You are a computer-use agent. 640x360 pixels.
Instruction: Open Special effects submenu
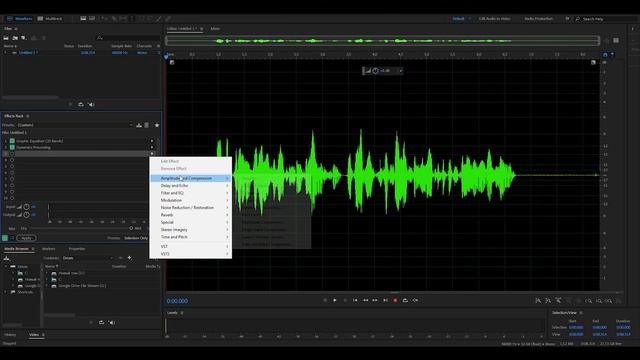click(x=191, y=222)
